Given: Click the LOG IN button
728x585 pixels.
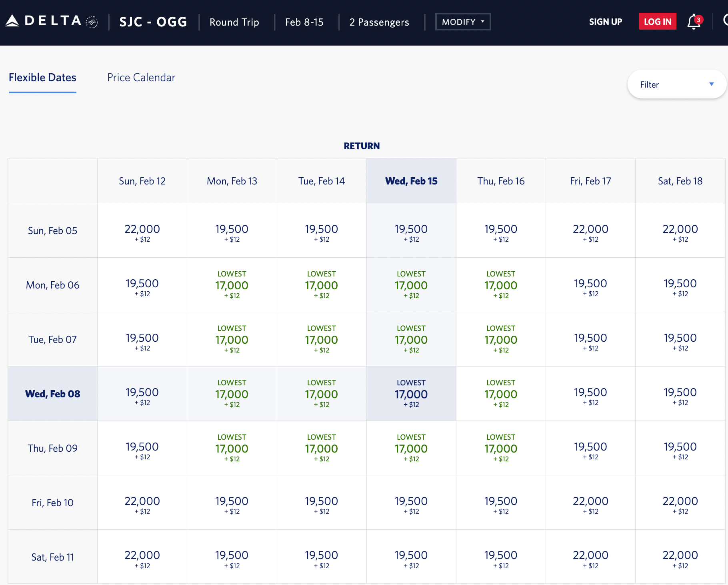Looking at the screenshot, I should point(657,22).
